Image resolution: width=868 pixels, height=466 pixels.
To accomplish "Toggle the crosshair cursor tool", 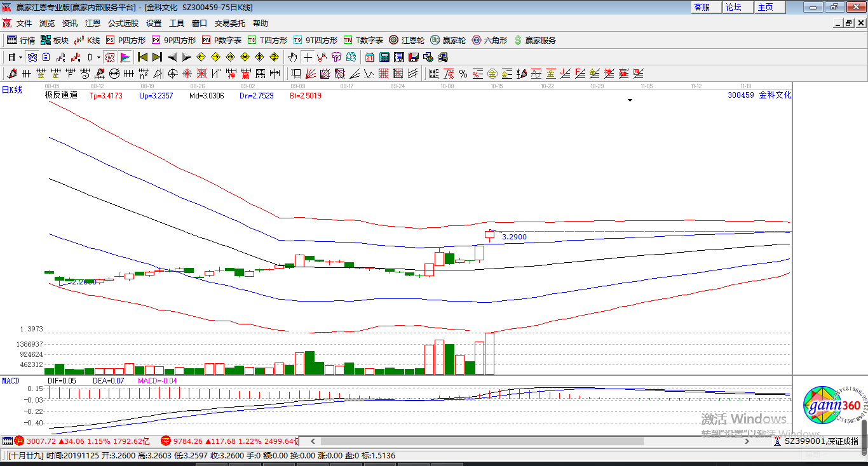I will tap(308, 57).
